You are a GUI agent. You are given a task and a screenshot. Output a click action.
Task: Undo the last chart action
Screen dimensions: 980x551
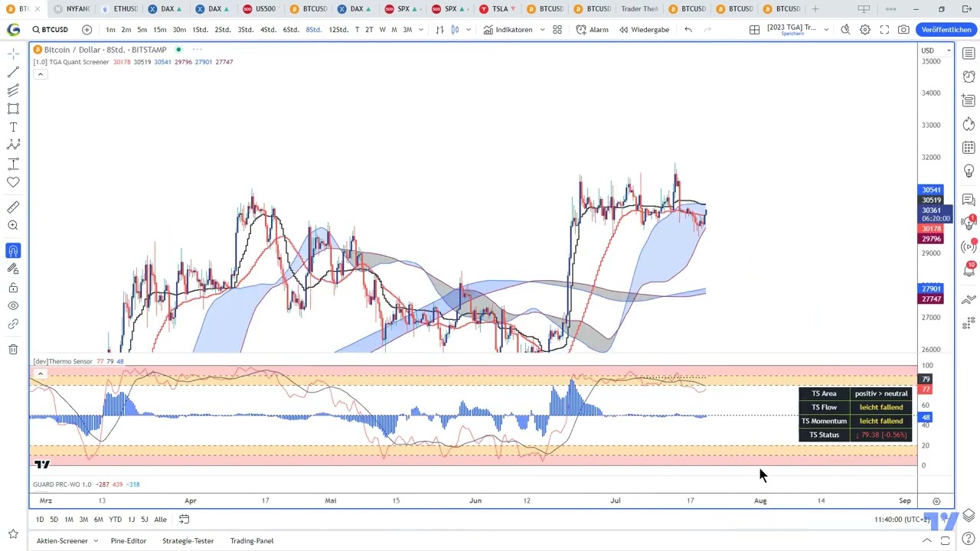tap(688, 29)
